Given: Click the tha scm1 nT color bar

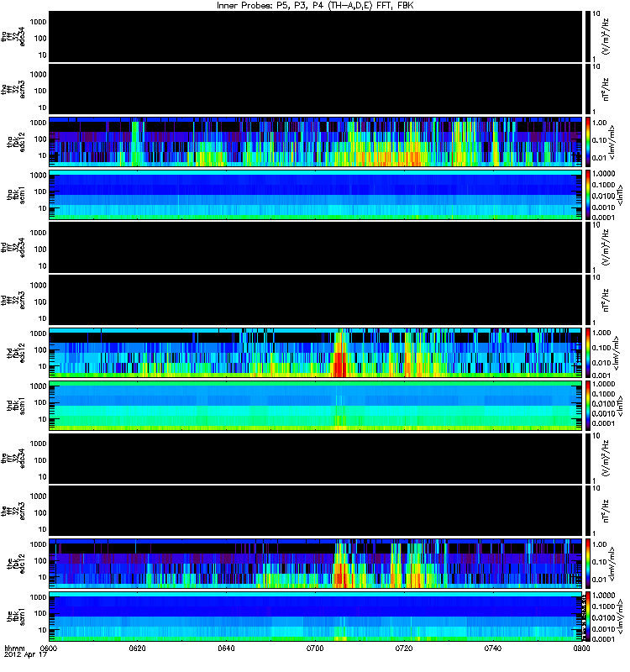Looking at the screenshot, I should (x=587, y=195).
